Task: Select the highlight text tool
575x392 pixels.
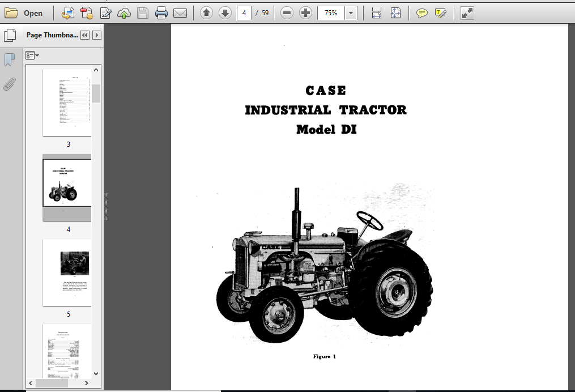Action: (x=440, y=13)
